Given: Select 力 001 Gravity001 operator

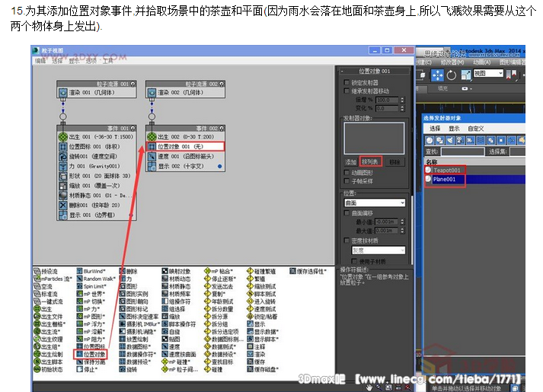Looking at the screenshot, I should tap(97, 167).
